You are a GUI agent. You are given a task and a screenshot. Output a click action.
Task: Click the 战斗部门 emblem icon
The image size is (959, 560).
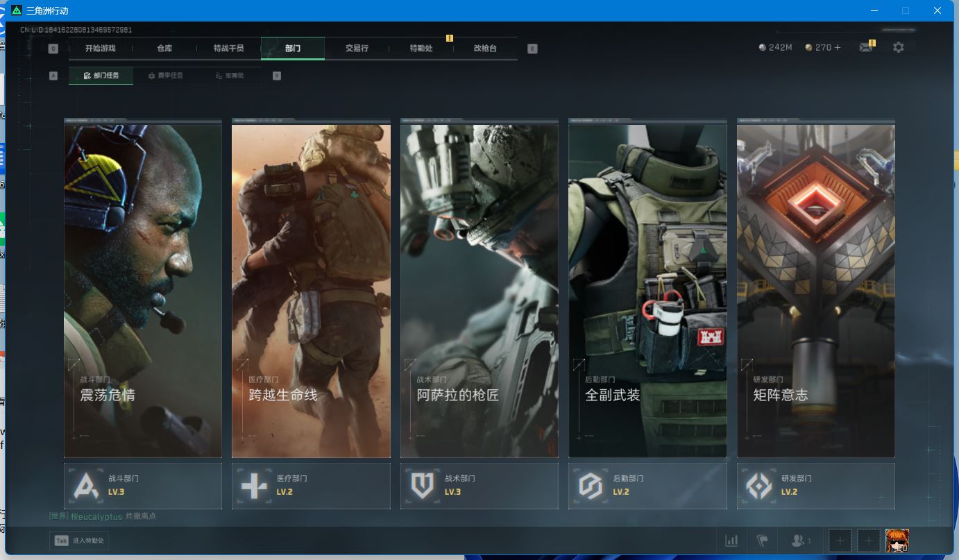[86, 486]
